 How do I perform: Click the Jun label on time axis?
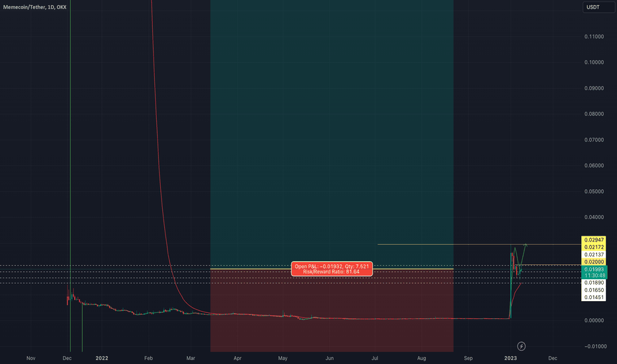tap(330, 358)
